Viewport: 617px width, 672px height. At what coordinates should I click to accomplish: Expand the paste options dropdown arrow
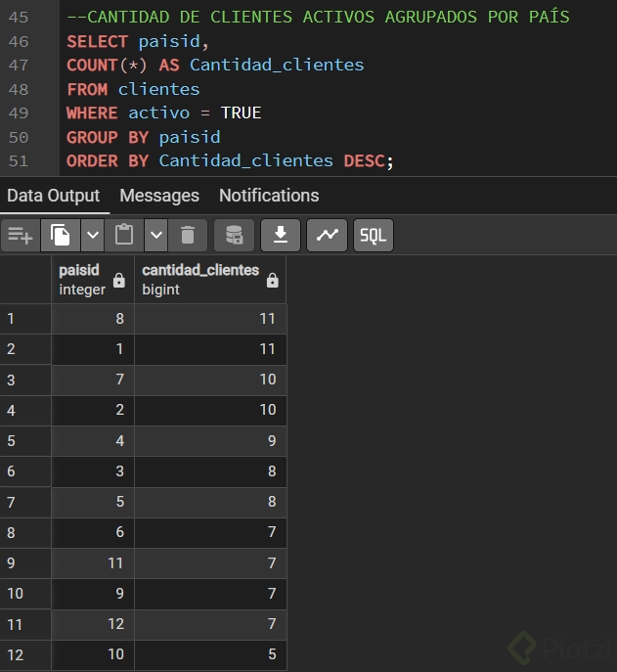[x=155, y=235]
